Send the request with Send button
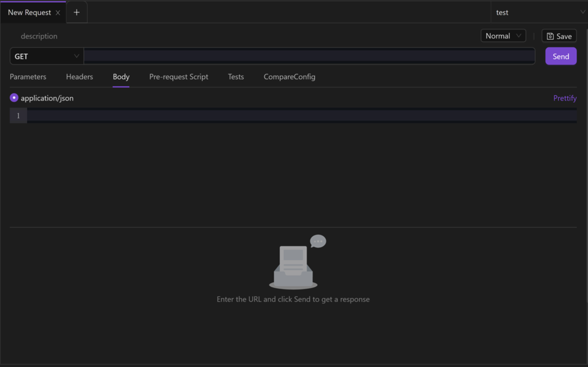The image size is (588, 367). point(561,56)
